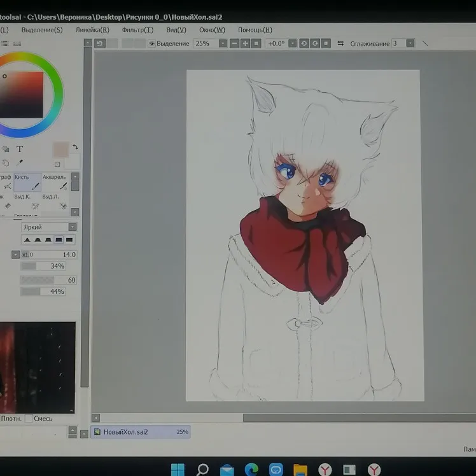Open File Explorer folder on taskbar
This screenshot has height=476, width=476.
[300, 470]
